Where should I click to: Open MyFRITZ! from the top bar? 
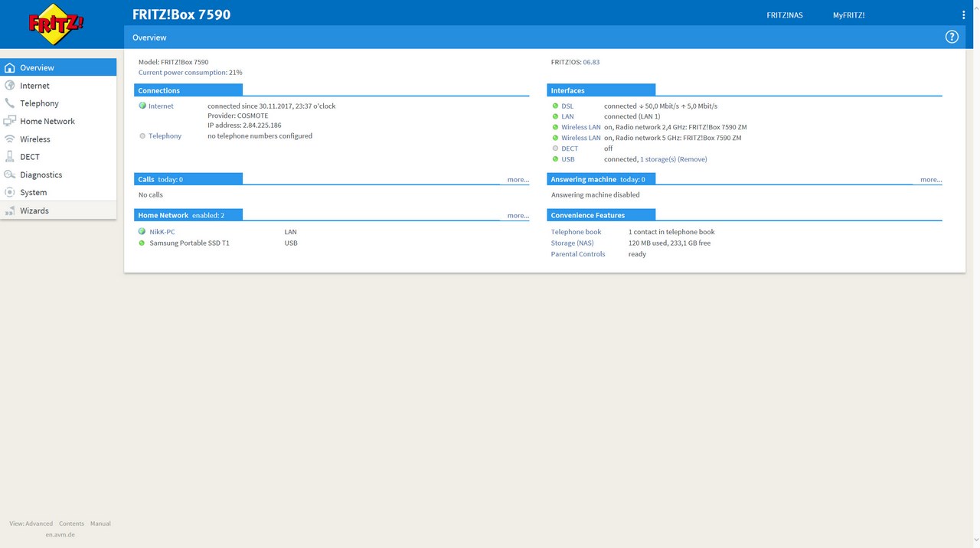(848, 15)
